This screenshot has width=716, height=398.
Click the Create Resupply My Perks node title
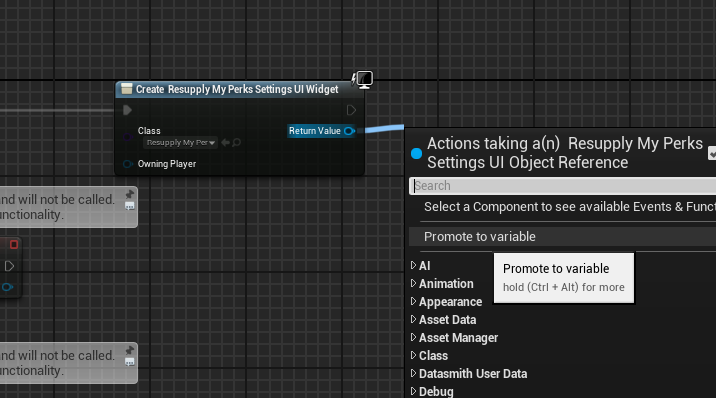click(237, 89)
